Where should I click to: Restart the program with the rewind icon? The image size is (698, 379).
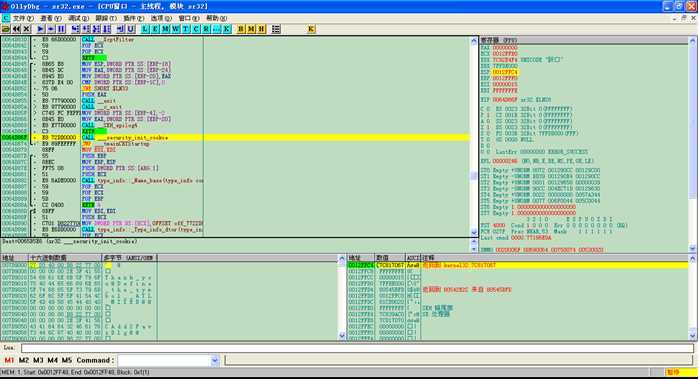[x=16, y=29]
